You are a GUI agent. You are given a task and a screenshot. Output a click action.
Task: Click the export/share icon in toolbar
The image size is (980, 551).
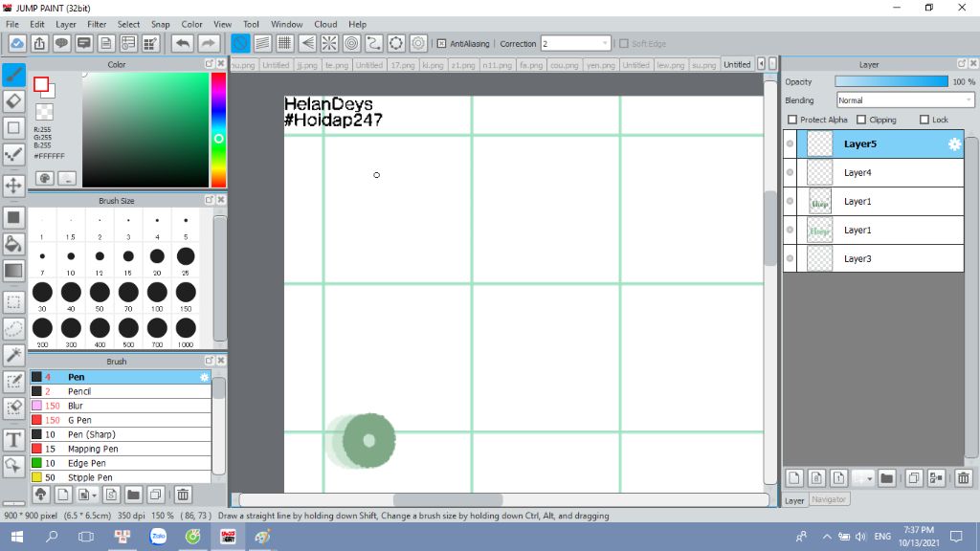coord(39,44)
